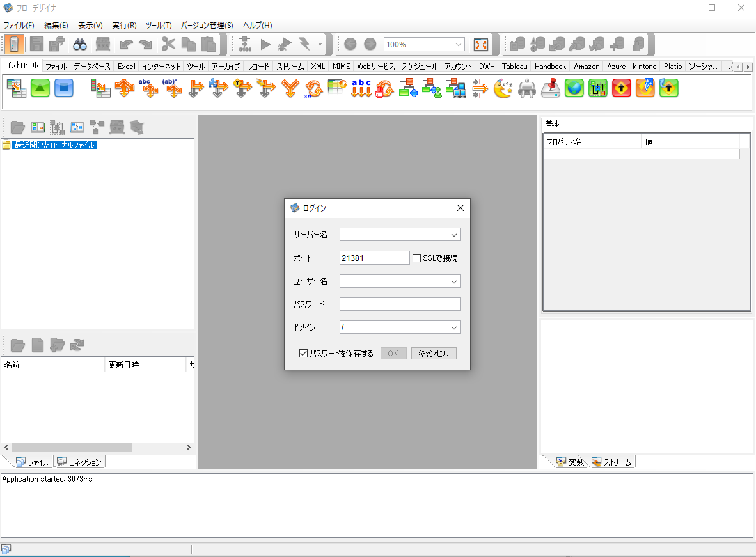Switch to the 変数 bottom-right tab

pos(571,462)
